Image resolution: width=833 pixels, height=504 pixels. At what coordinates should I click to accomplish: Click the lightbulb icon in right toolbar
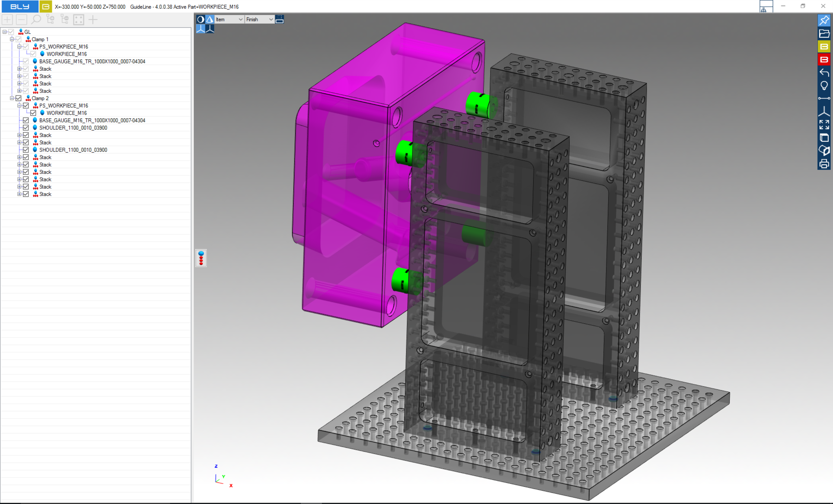click(824, 86)
